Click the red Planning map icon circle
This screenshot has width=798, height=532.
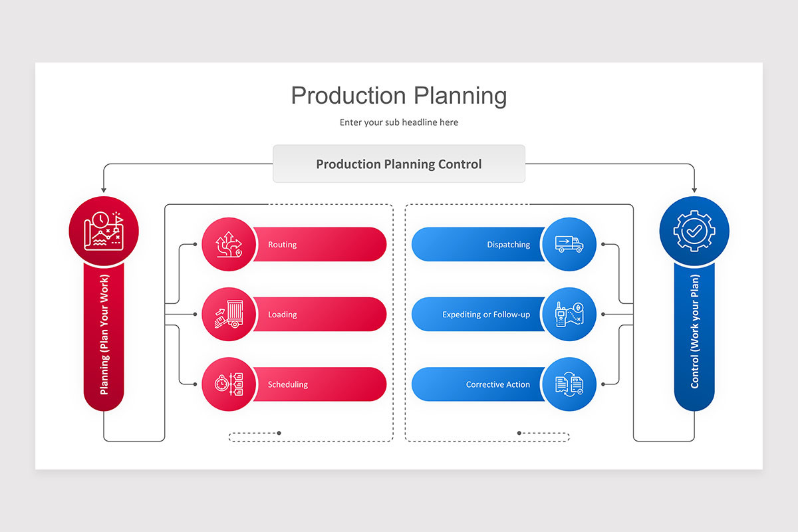pyautogui.click(x=104, y=230)
